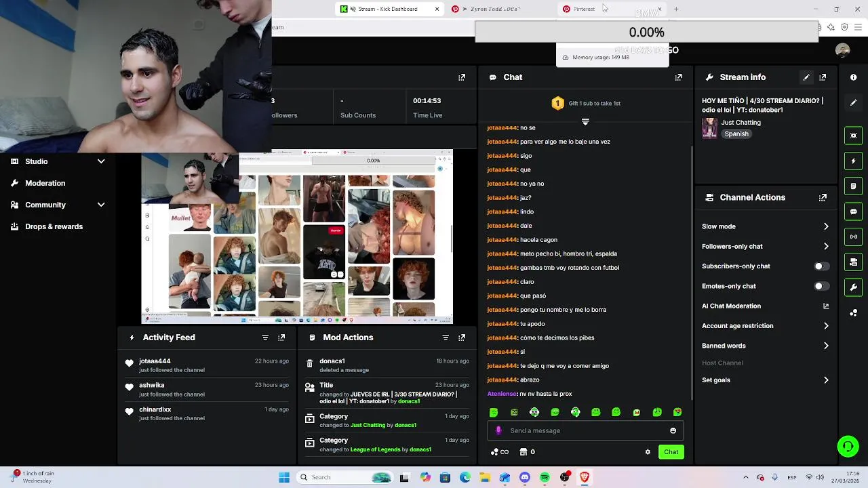Open Slow mode options

tap(766, 226)
